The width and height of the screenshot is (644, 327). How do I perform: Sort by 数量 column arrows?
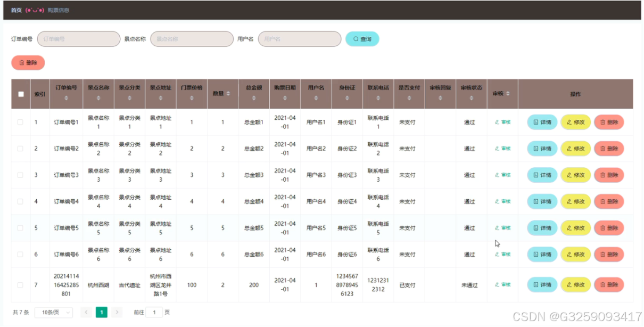point(228,94)
